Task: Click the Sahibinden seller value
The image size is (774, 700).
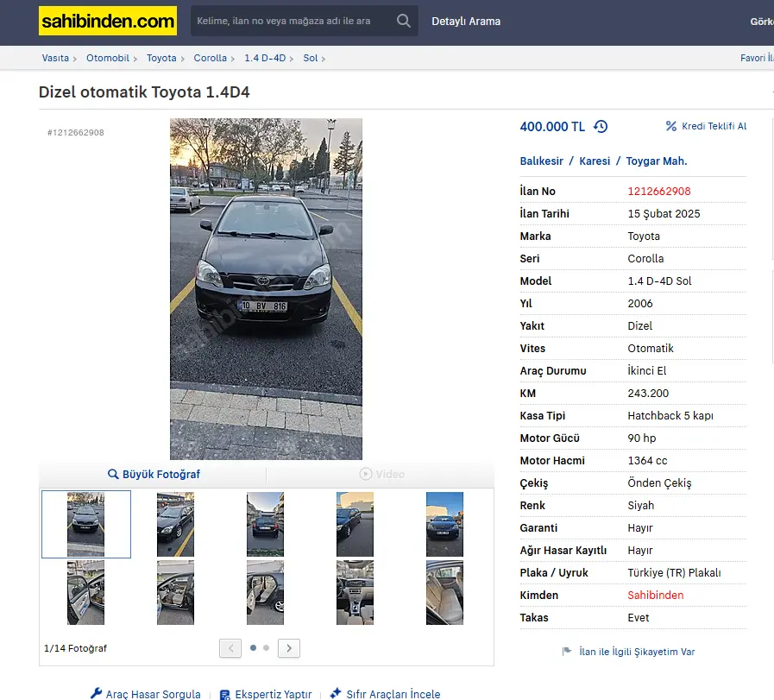Action: 656,596
